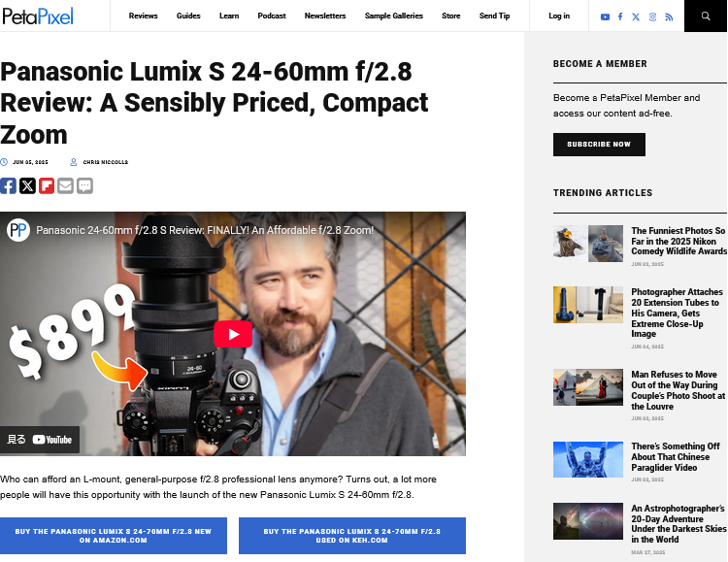Share article on Flipboard icon

click(x=47, y=185)
